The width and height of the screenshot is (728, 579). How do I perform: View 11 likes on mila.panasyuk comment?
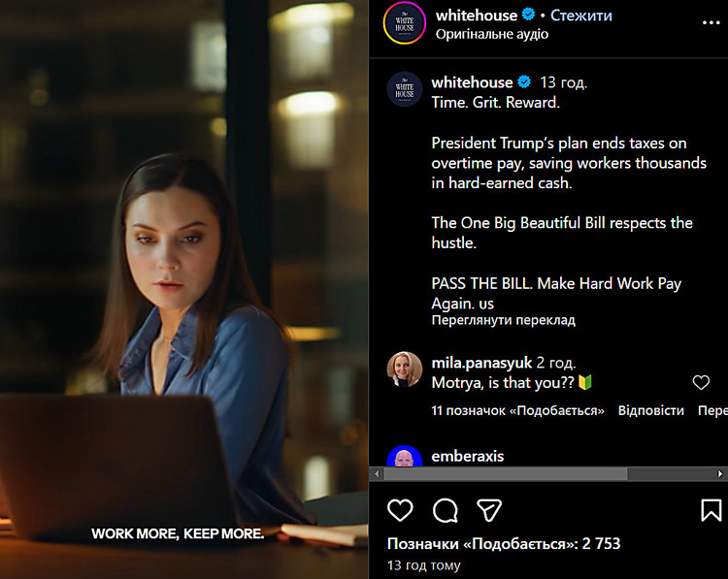[517, 410]
